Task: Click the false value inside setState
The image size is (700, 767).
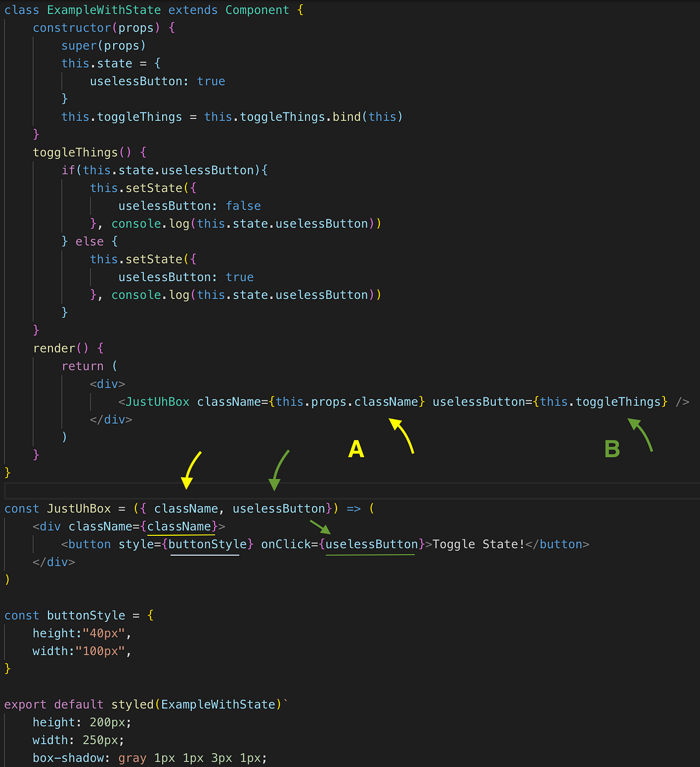Action: [243, 205]
